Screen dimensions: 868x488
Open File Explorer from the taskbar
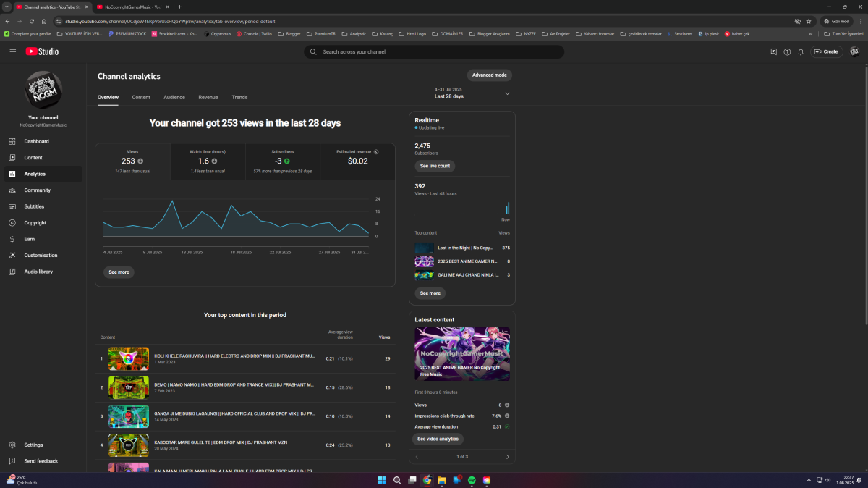pos(441,480)
